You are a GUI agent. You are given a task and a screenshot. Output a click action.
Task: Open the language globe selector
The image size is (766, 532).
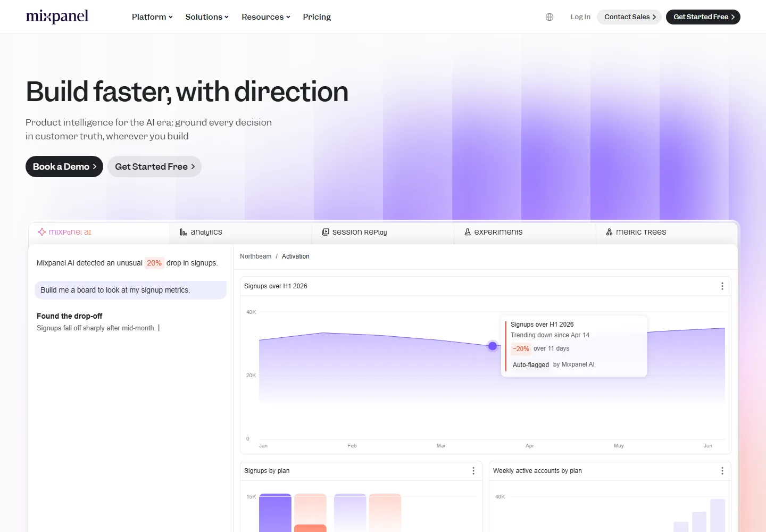[549, 17]
